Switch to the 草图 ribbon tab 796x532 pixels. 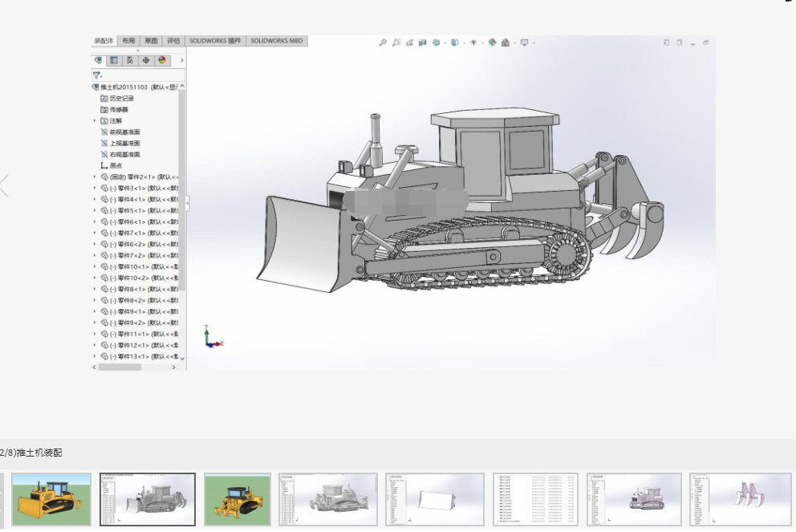pos(151,41)
